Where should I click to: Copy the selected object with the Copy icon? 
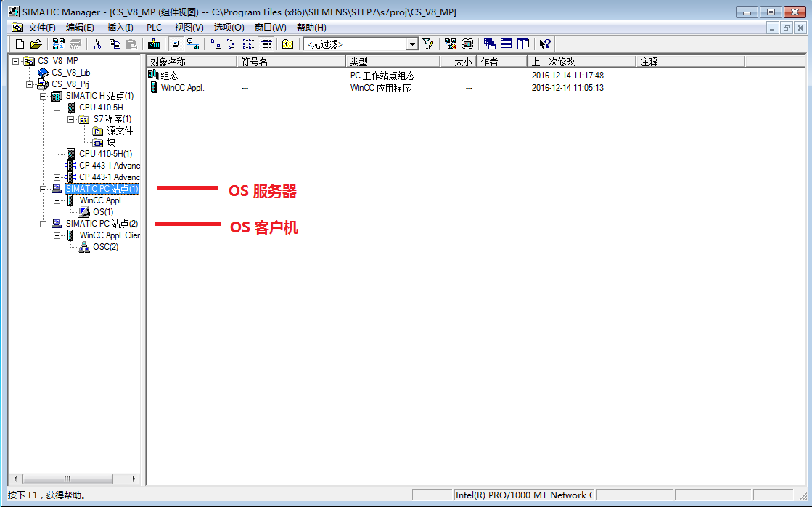pos(115,44)
